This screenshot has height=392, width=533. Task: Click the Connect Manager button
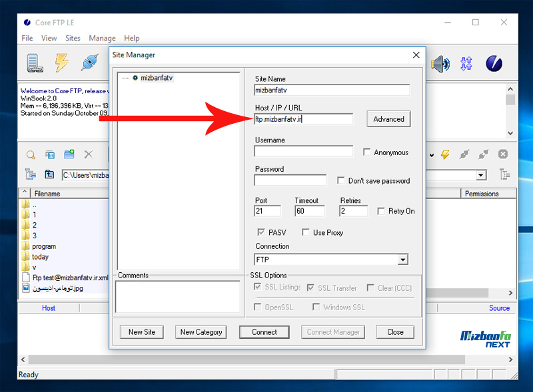click(332, 332)
